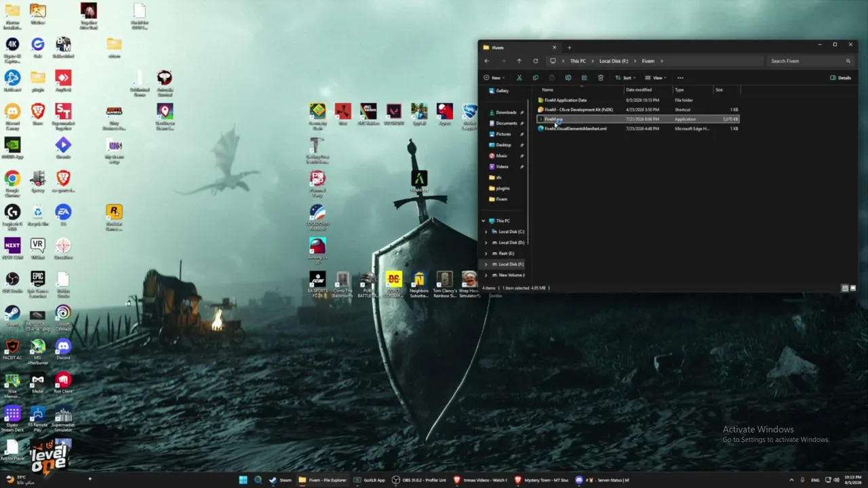Select the Neighbors Suburban desktop icon
This screenshot has height=488, width=868.
point(418,285)
